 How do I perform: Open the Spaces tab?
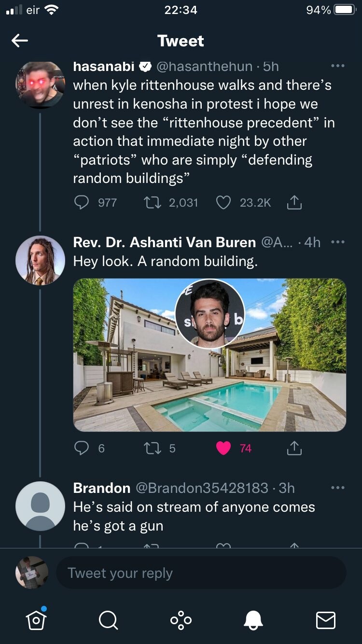point(181,620)
